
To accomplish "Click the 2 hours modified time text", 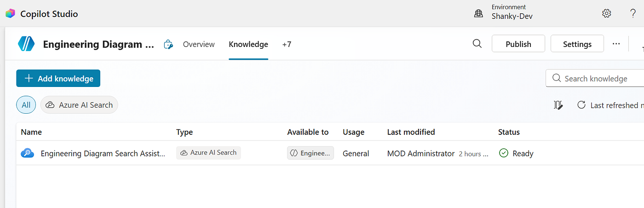I will (473, 154).
